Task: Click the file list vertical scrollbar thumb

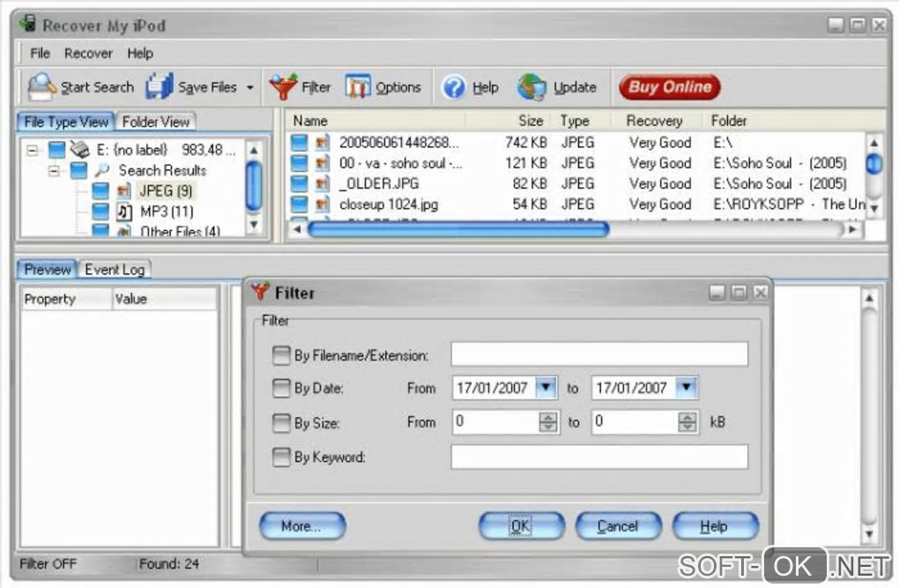Action: (x=873, y=163)
